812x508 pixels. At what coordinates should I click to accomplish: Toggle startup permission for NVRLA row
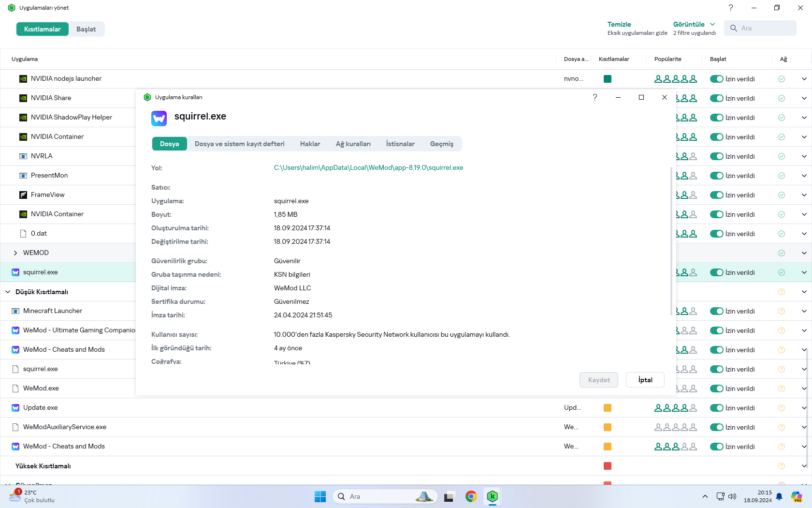(716, 156)
